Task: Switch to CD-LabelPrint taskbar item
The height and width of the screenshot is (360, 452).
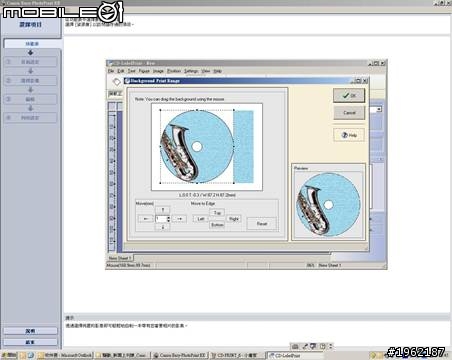Action: [295, 355]
